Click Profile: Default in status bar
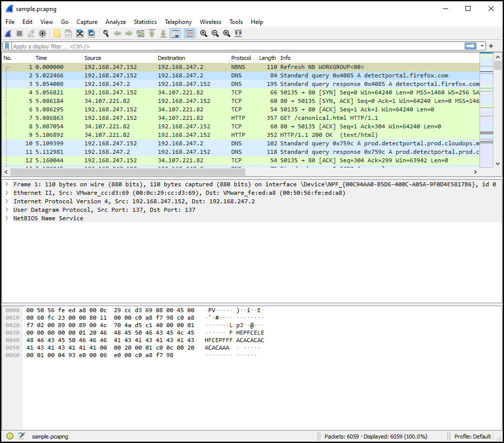Viewport: 504px width, 443px height. click(473, 436)
